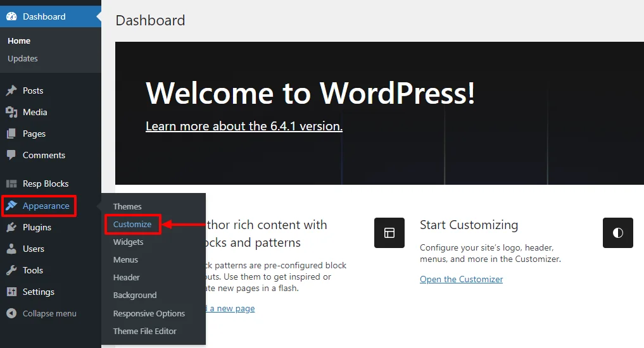Click the Welcome to WordPress! heading
The height and width of the screenshot is (348, 644).
pos(310,93)
